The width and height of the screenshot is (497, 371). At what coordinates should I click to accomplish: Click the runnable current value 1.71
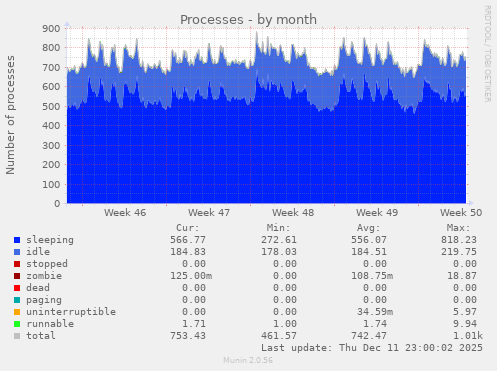pos(194,324)
